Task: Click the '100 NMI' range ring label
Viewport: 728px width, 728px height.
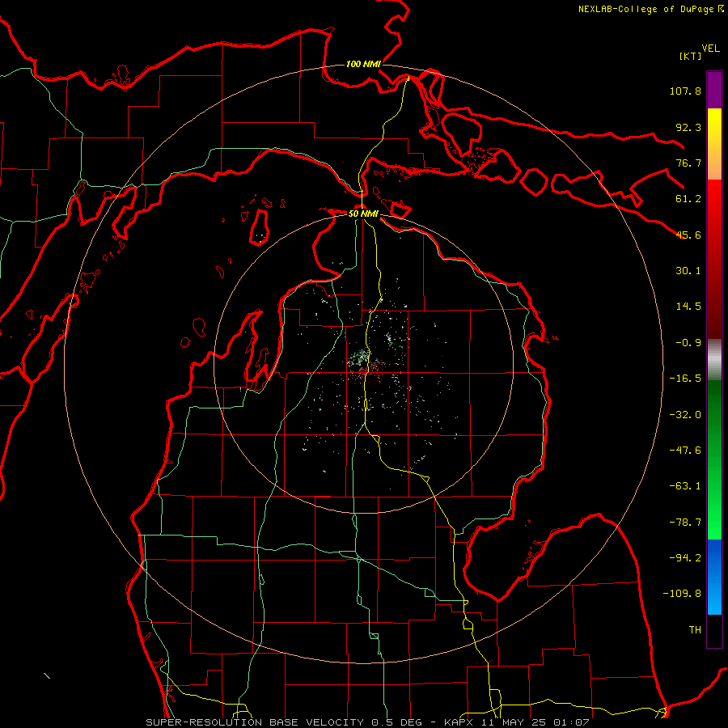Action: point(363,64)
